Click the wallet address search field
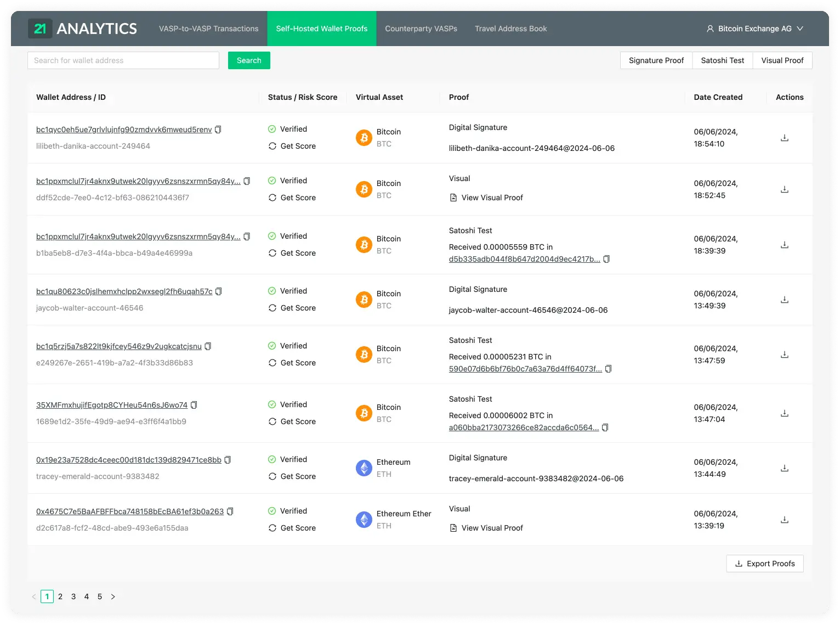Image resolution: width=840 pixels, height=625 pixels. [x=123, y=60]
